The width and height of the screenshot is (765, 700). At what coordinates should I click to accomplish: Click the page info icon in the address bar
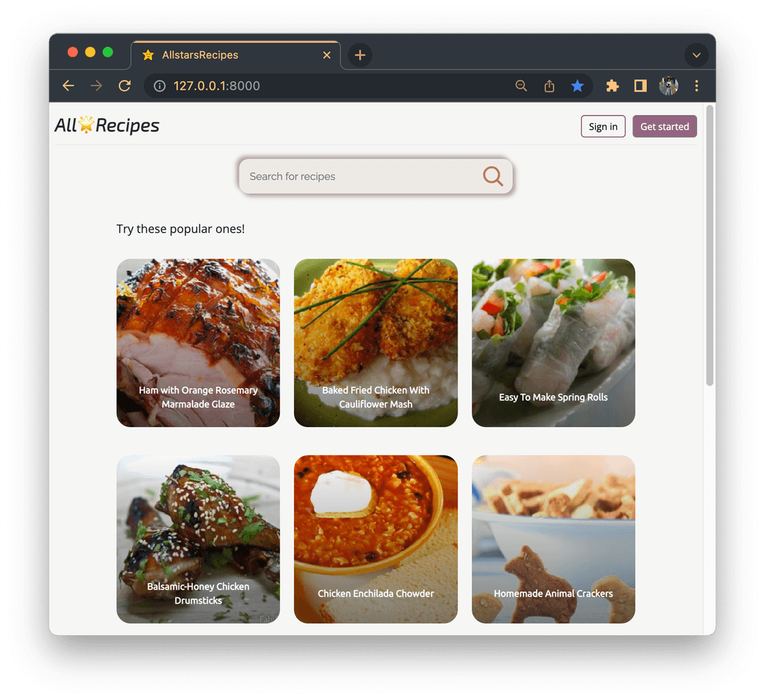159,86
